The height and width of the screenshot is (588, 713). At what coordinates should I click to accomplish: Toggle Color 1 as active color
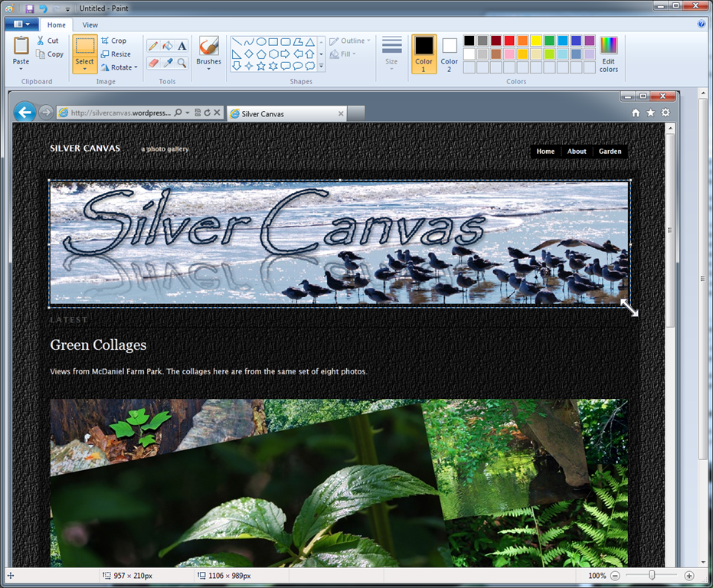point(424,54)
